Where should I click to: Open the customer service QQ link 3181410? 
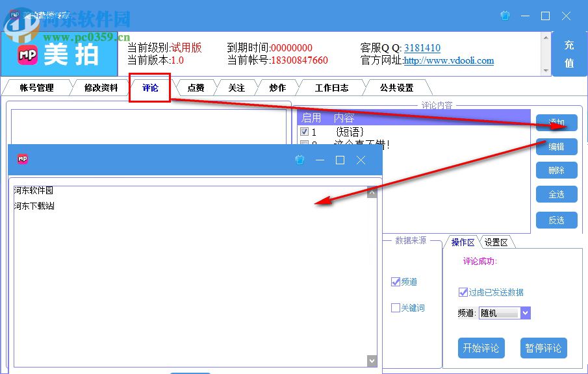422,47
